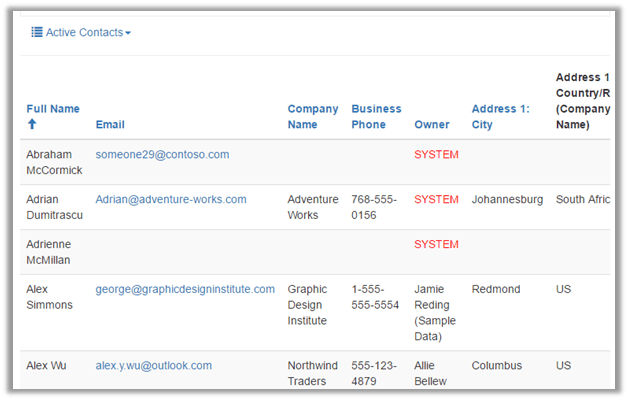Click the SYSTEM owner for Adrian Dumitrascu
628x400 pixels.
pos(436,200)
